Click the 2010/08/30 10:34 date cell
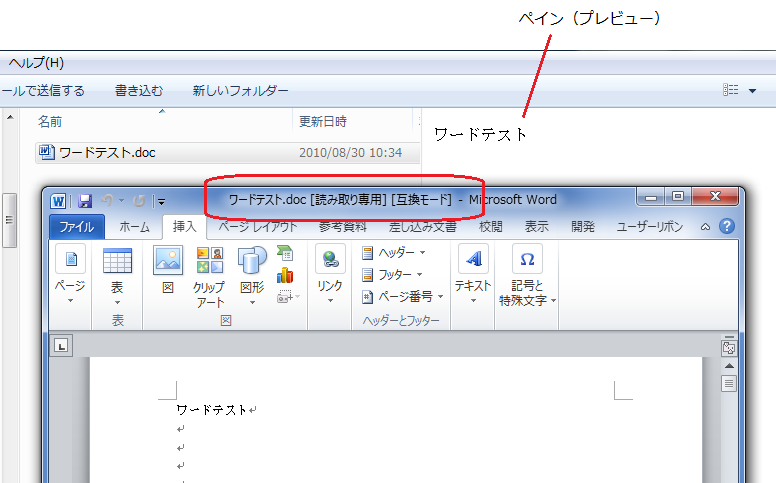The image size is (776, 483). pos(350,153)
